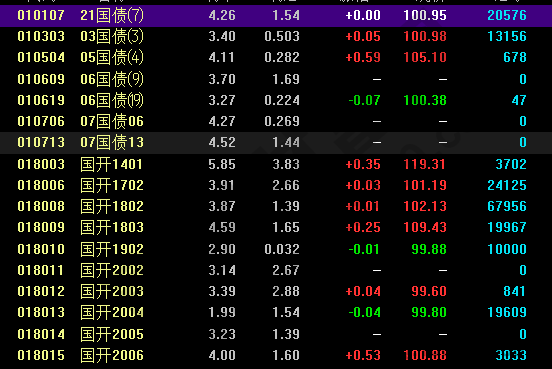The image size is (552, 369).
Task: Click the +0.59 change for 05国债(4)
Action: (363, 57)
